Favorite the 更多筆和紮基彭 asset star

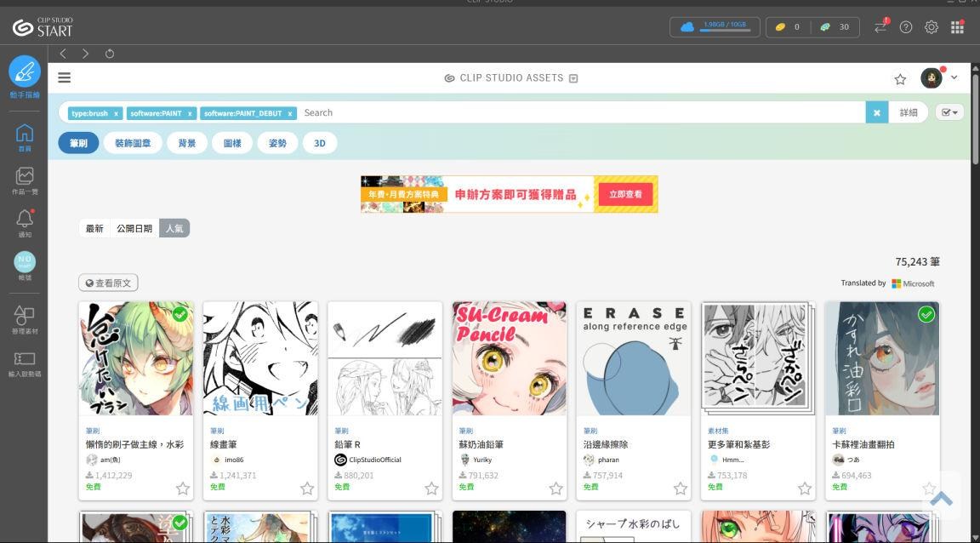(x=805, y=489)
